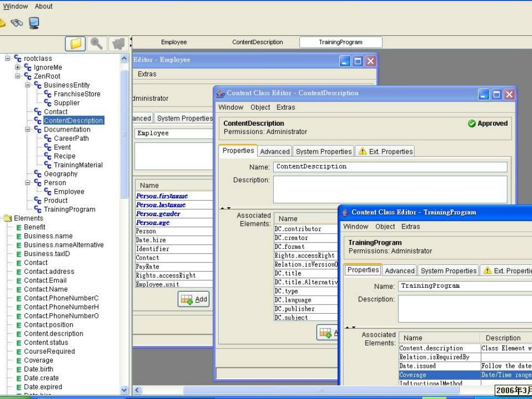The width and height of the screenshot is (532, 399).
Task: Expand the IgnoreMe tree node
Action: [18, 67]
